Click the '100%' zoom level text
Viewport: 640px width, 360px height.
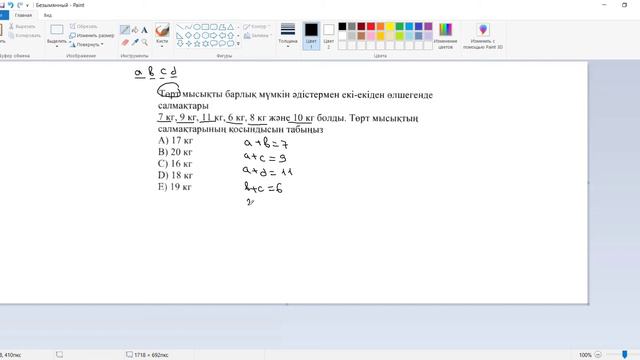click(x=585, y=355)
